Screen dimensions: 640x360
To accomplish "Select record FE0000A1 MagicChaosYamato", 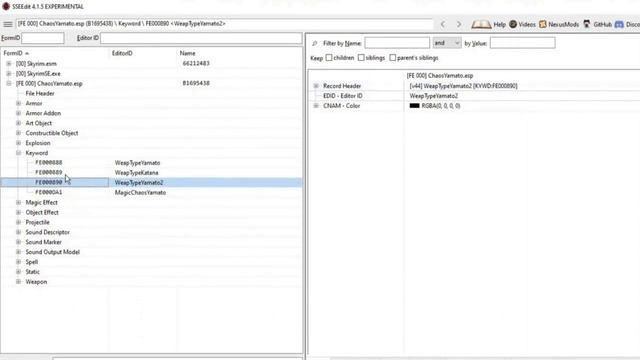I will [x=151, y=192].
